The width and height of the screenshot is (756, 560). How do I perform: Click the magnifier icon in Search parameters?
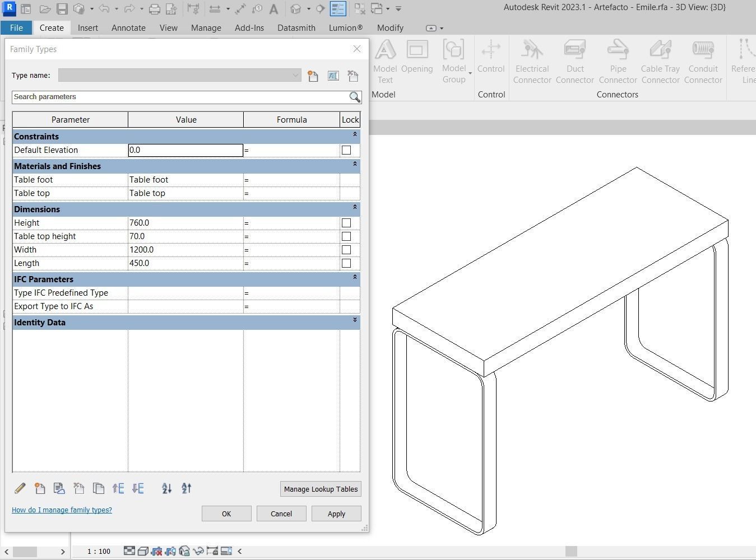pos(355,97)
